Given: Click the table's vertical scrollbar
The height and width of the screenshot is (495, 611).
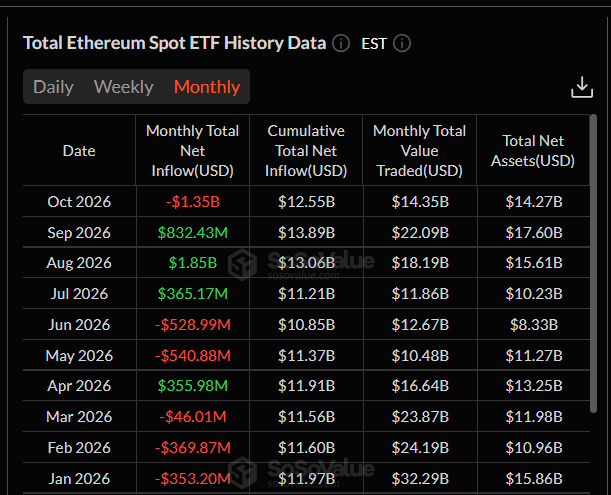Looking at the screenshot, I should (x=593, y=263).
